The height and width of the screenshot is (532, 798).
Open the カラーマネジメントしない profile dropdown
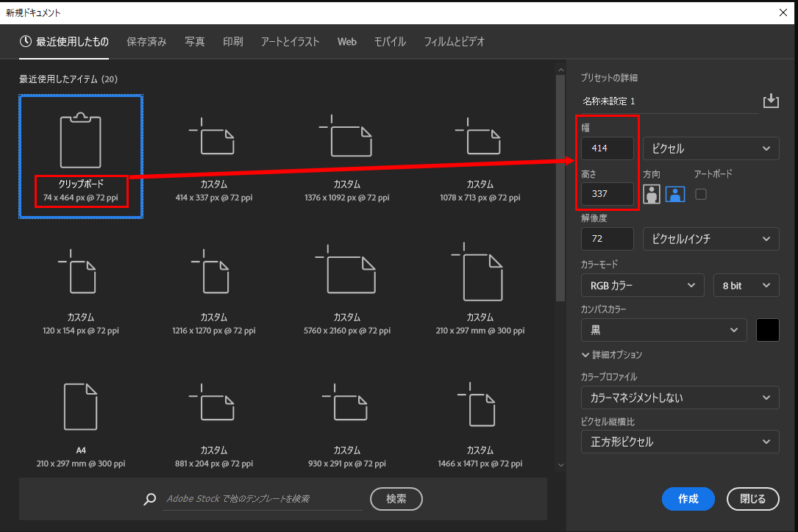tap(680, 398)
